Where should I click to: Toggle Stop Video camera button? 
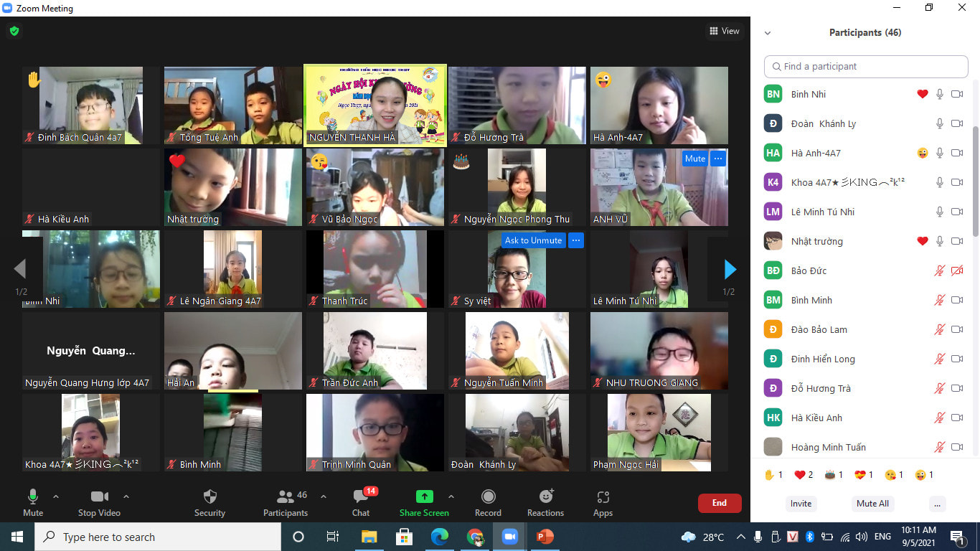[99, 496]
